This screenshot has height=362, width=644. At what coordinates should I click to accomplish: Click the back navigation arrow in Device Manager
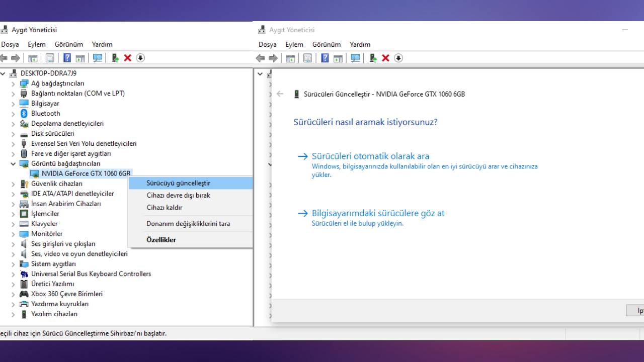point(4,58)
